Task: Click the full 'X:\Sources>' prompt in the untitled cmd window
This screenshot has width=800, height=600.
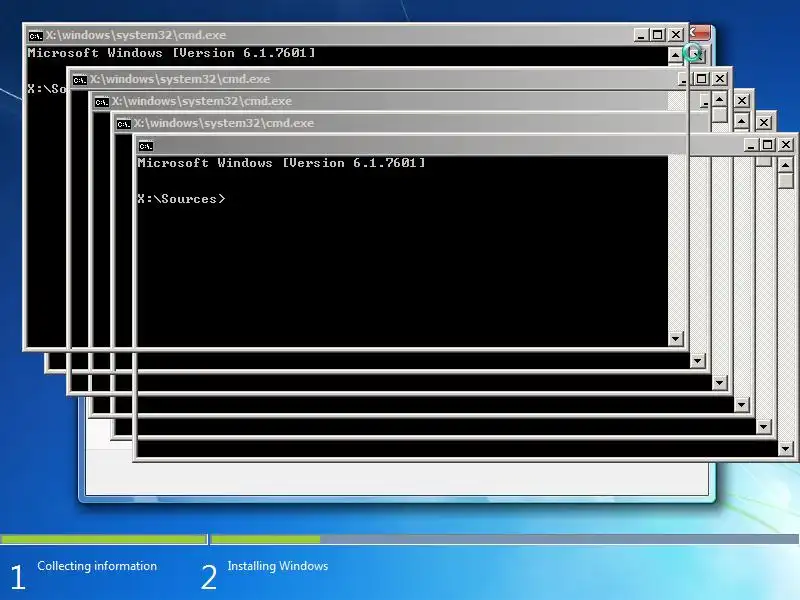Action: click(x=181, y=199)
